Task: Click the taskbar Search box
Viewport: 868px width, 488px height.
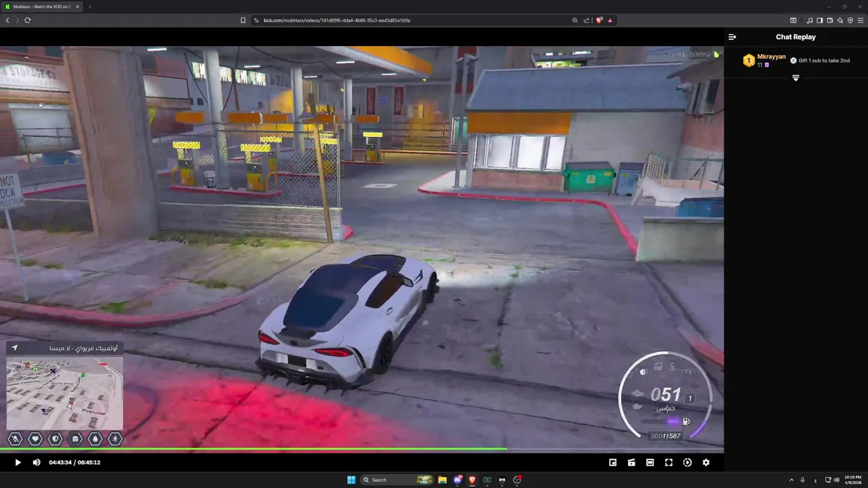Action: pyautogui.click(x=397, y=480)
